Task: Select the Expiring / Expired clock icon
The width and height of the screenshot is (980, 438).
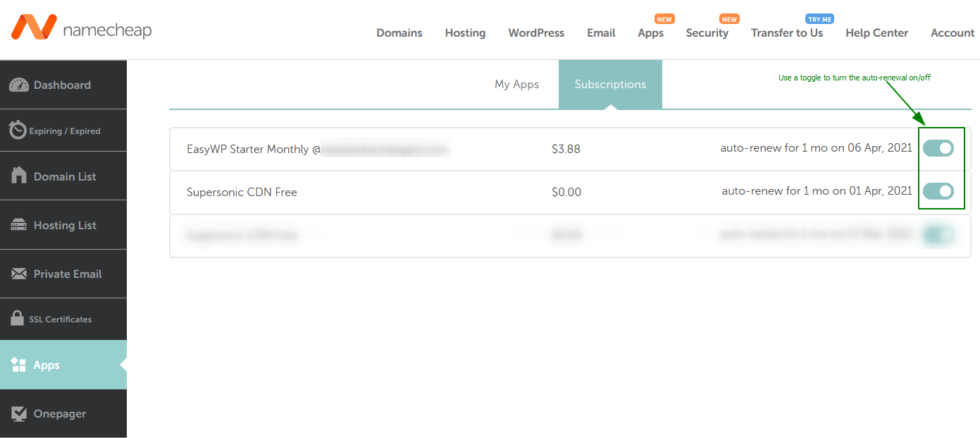Action: tap(17, 130)
